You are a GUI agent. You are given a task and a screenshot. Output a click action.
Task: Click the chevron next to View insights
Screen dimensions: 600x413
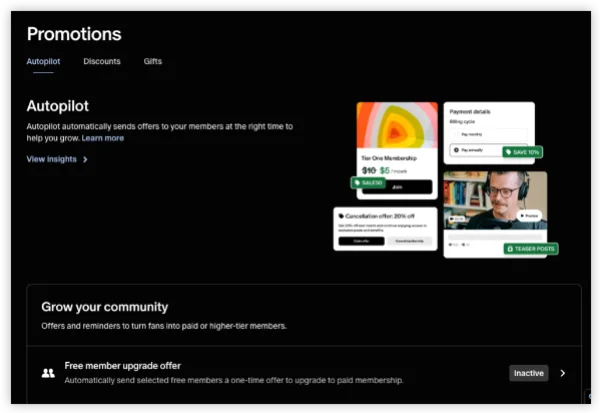85,160
